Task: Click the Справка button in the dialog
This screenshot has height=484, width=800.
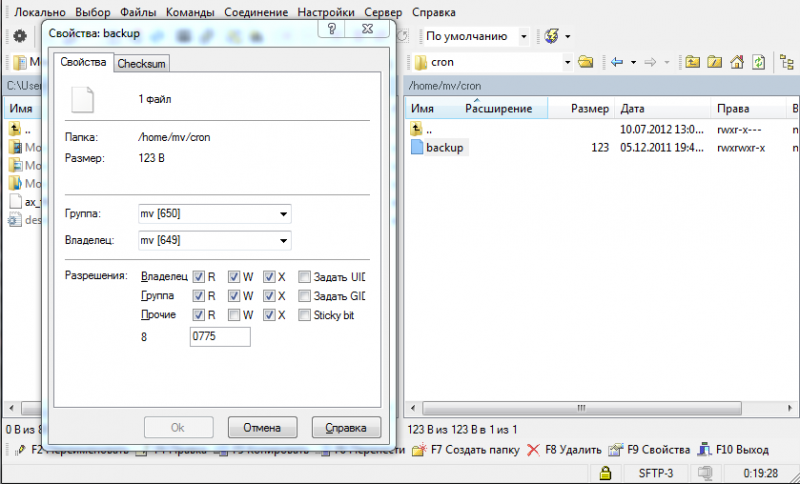Action: pos(346,428)
